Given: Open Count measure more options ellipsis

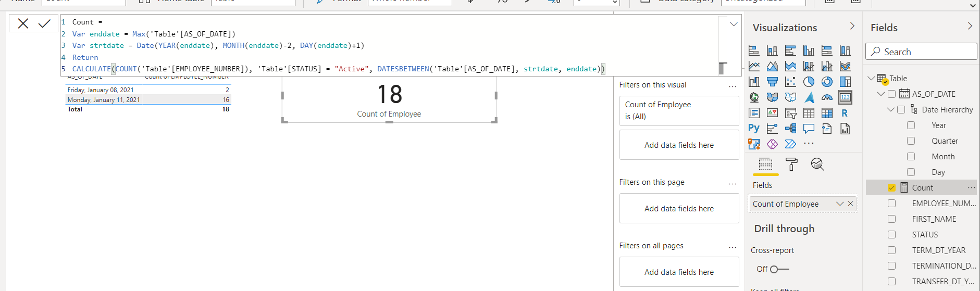Looking at the screenshot, I should 971,188.
